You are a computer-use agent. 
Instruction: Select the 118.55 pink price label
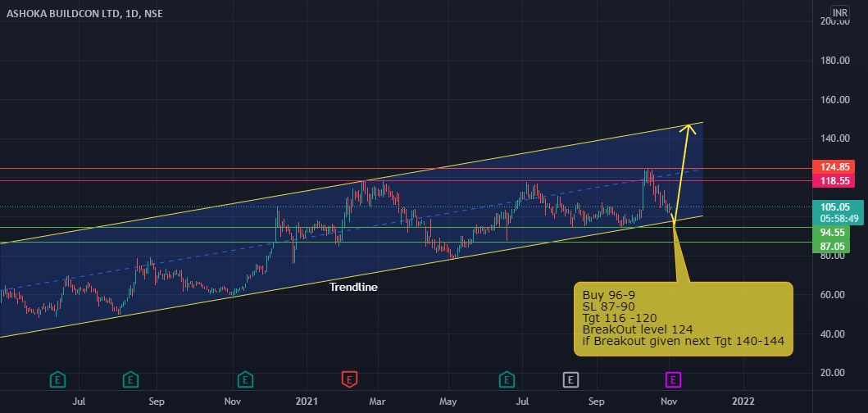click(833, 180)
